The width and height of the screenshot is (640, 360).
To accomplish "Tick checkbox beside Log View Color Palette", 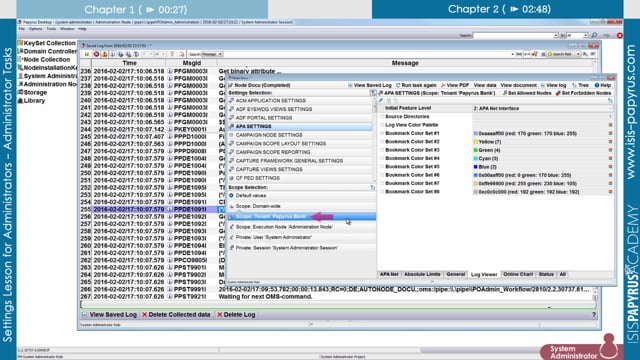I will (382, 125).
